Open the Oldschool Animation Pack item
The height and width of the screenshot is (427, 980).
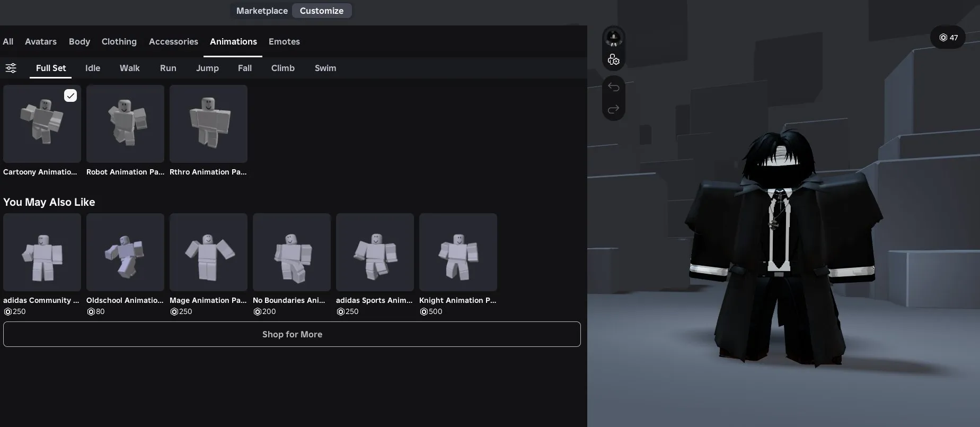125,252
